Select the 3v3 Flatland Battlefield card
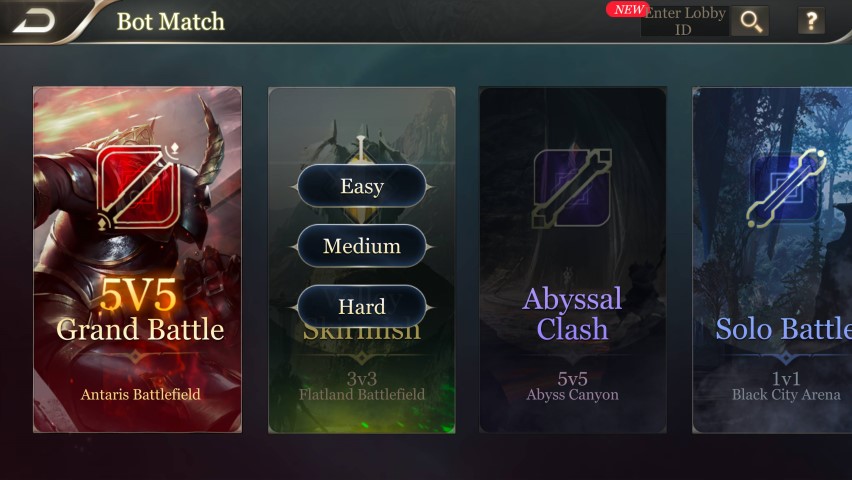 362,260
